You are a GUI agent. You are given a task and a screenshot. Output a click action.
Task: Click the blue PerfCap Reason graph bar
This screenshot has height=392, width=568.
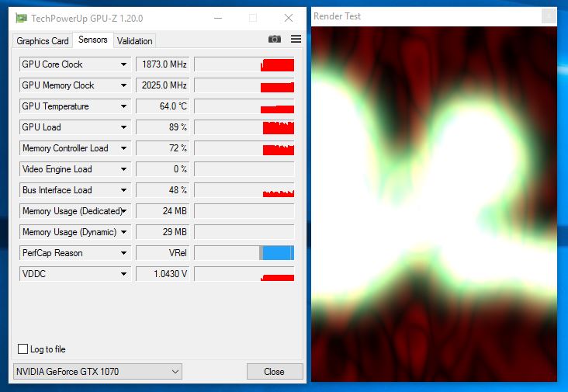pyautogui.click(x=276, y=253)
